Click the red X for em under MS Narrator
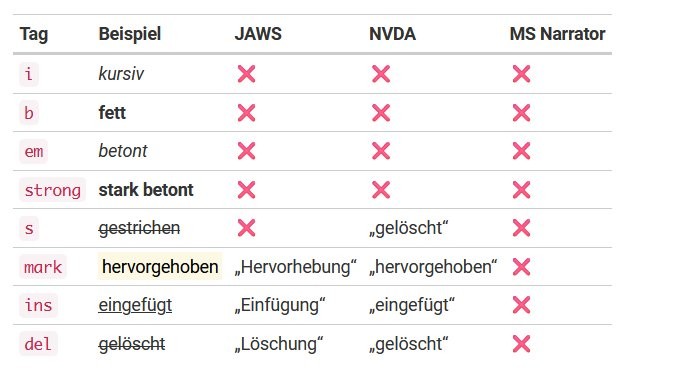The image size is (677, 381). (x=521, y=151)
